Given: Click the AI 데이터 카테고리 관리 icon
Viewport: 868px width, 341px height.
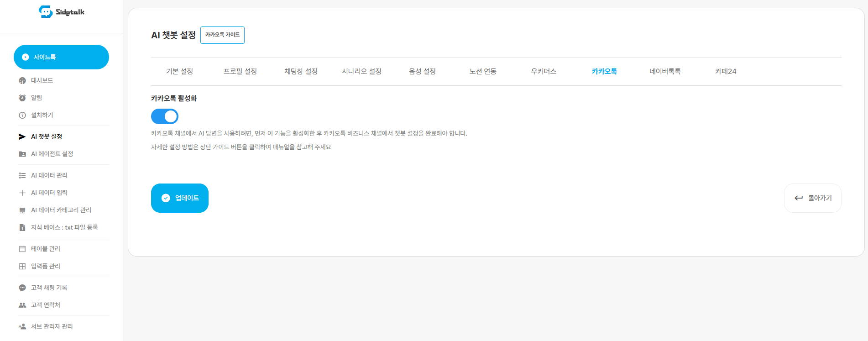Looking at the screenshot, I should coord(22,210).
